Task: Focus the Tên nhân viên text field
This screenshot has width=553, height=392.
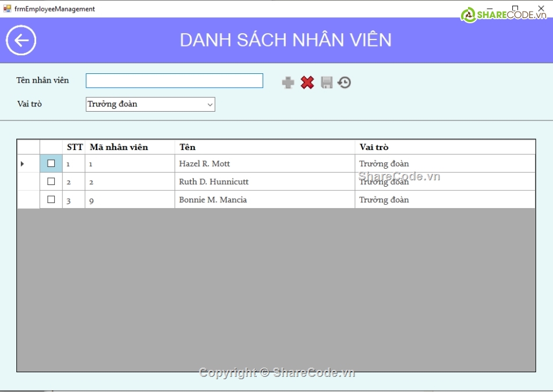Action: click(174, 80)
